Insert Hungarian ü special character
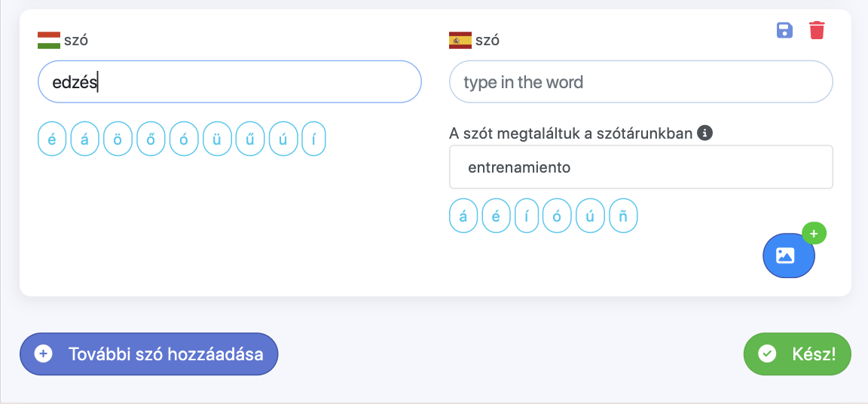 (217, 141)
